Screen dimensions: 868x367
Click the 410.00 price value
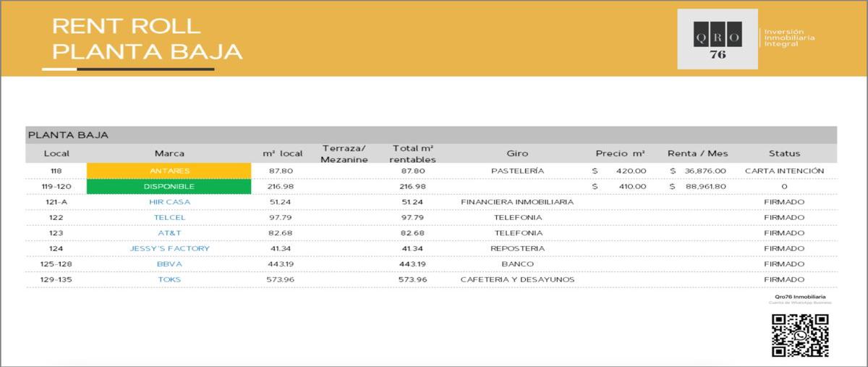(x=631, y=186)
